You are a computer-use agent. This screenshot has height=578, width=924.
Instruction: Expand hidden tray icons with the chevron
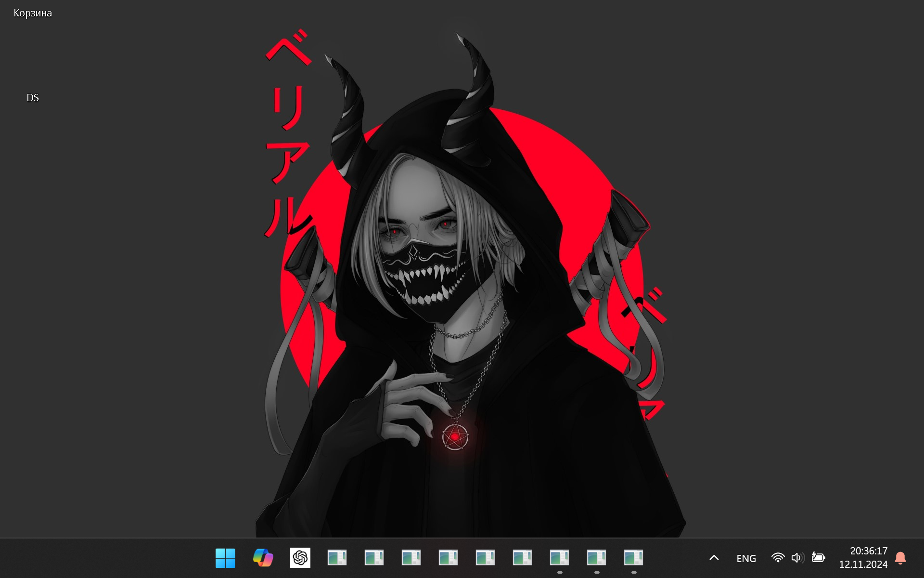[x=714, y=558]
